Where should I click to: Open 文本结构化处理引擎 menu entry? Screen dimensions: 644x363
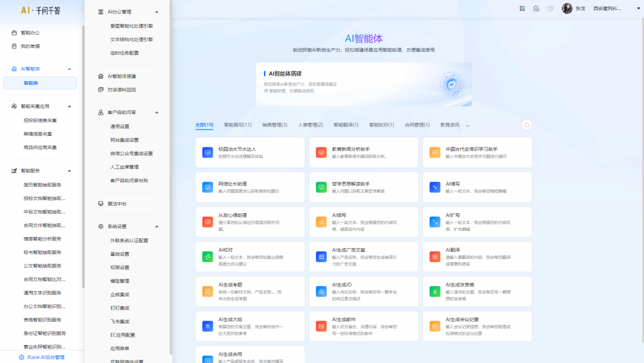(131, 39)
